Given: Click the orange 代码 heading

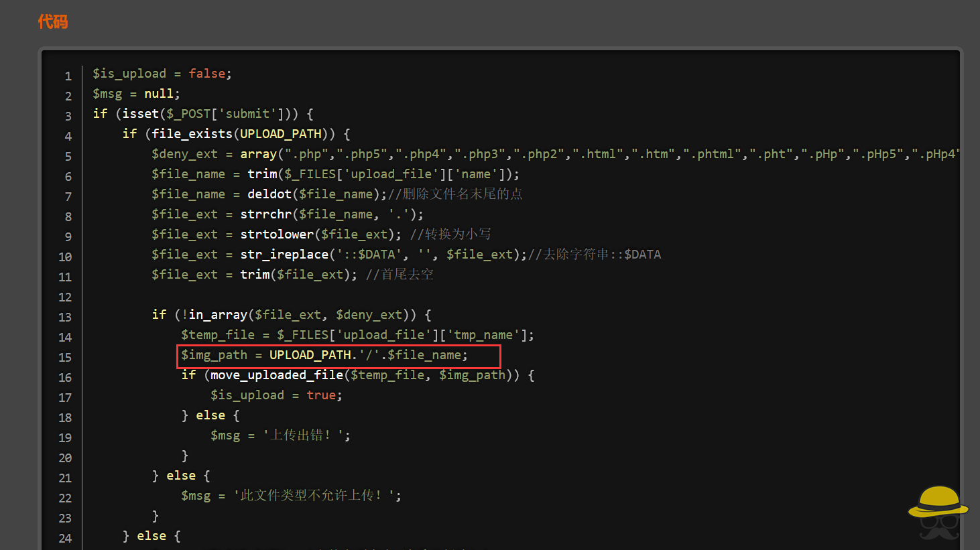Looking at the screenshot, I should pos(52,22).
